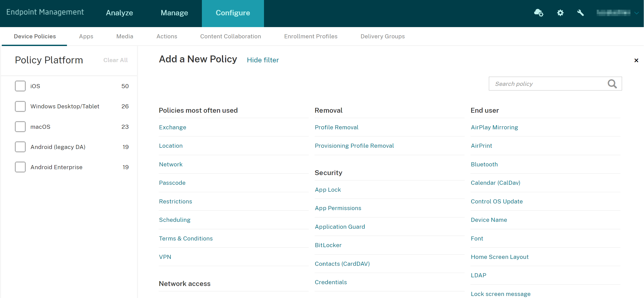Go to the Delivery Groups tab
The width and height of the screenshot is (644, 298).
point(383,36)
